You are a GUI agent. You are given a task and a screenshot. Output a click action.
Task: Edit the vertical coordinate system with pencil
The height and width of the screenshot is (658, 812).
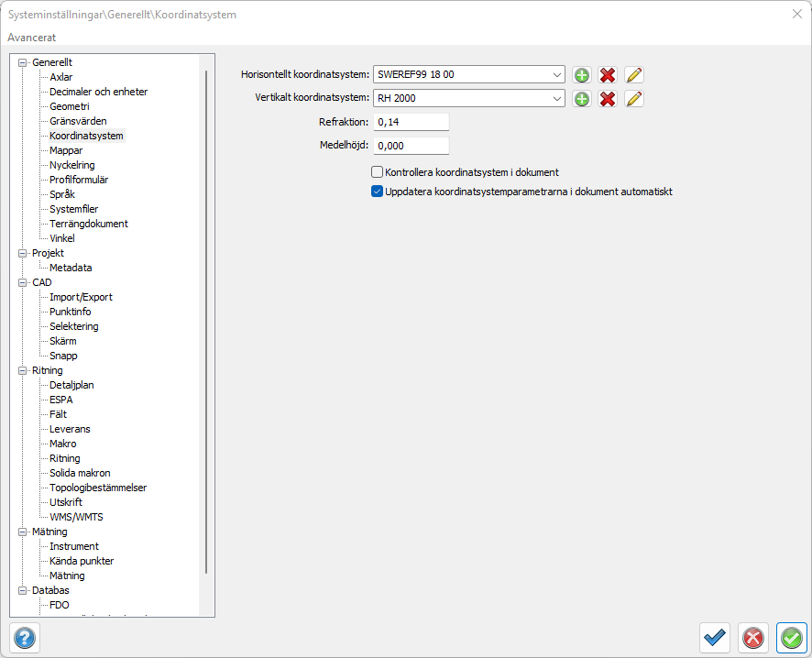point(634,99)
